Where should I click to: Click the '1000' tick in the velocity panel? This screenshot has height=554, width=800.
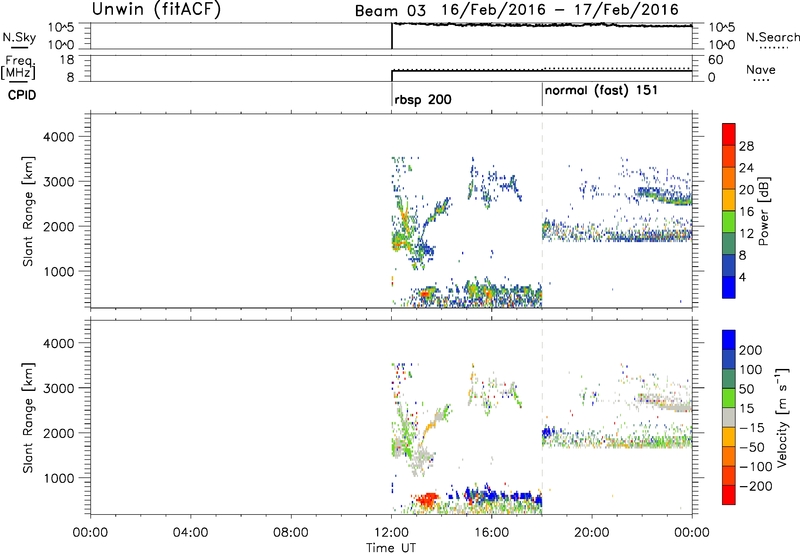point(59,478)
